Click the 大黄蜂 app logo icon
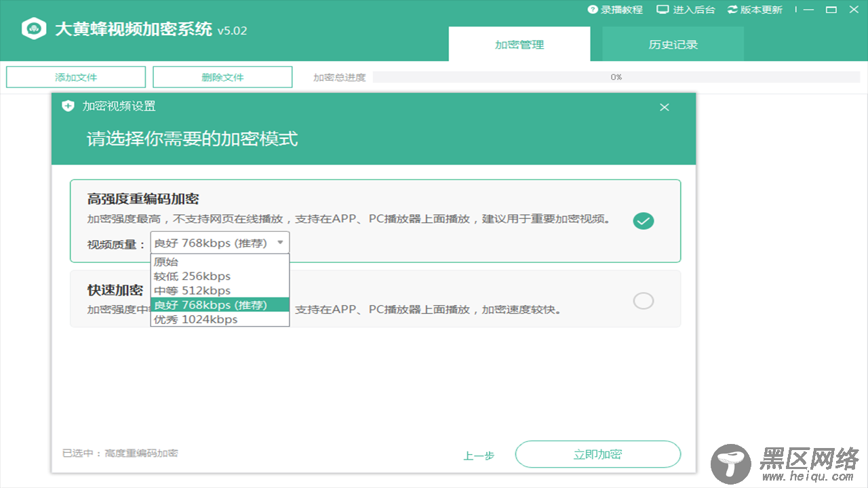This screenshot has width=868, height=488. [33, 30]
